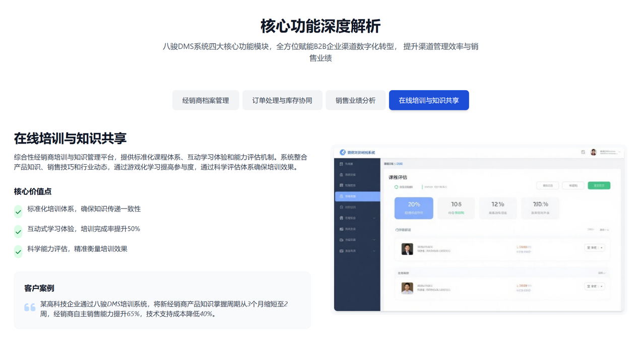The height and width of the screenshot is (351, 644).
Task: Click the green action button atop 课程评估 panel
Action: click(599, 185)
